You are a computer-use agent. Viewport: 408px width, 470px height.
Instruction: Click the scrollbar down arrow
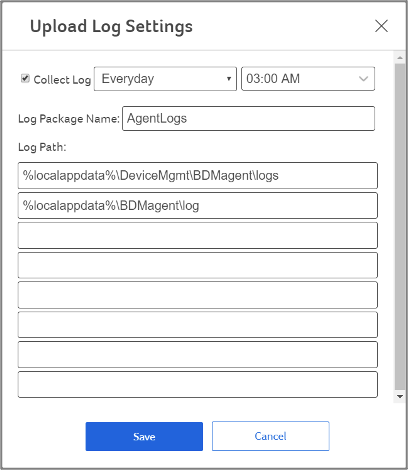[x=400, y=397]
